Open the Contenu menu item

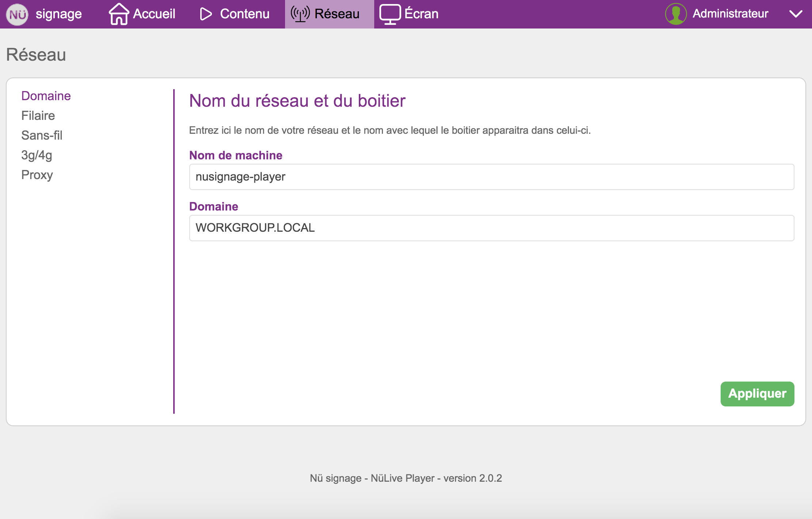(244, 14)
